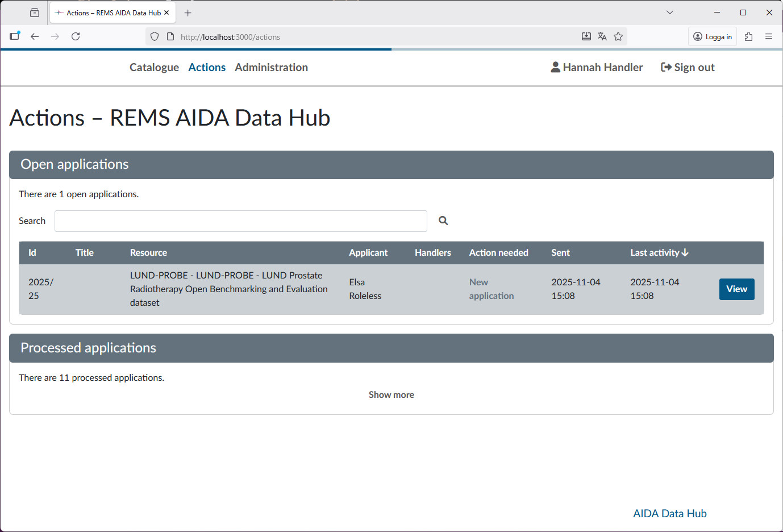The height and width of the screenshot is (532, 783).
Task: Go to the Administration menu item
Action: click(x=271, y=67)
